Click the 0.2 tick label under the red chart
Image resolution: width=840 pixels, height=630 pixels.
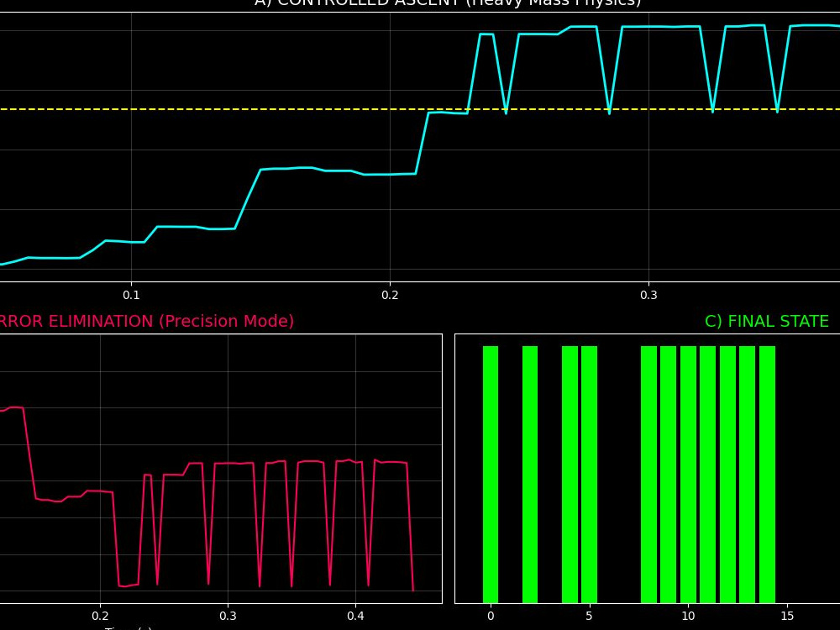pos(100,616)
